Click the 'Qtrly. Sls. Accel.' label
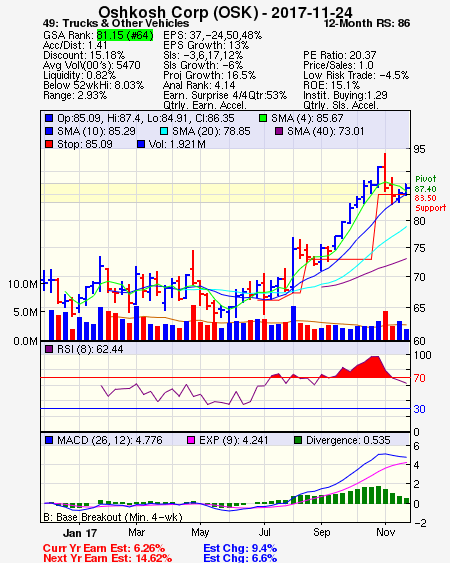The height and width of the screenshot is (563, 450). point(341,105)
